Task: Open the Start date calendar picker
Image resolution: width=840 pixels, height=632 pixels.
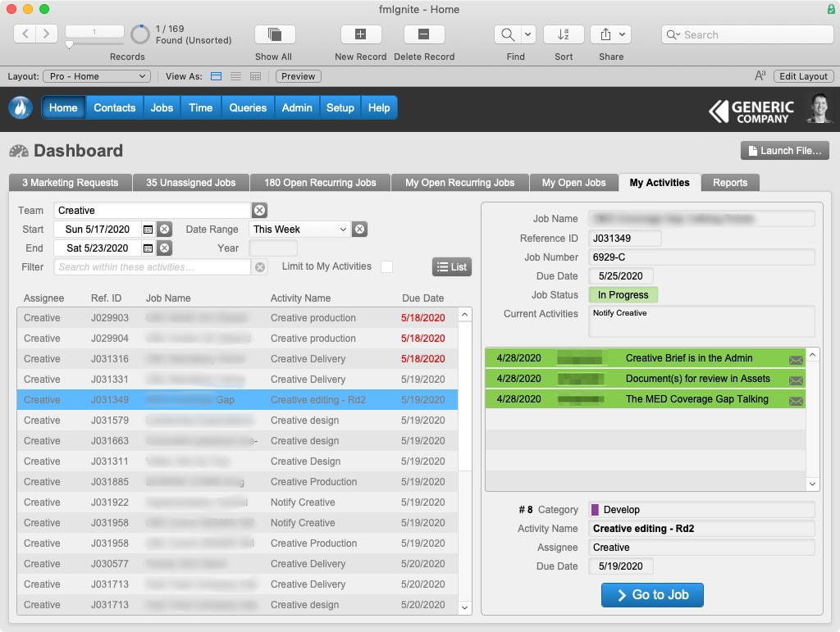Action: coord(148,230)
